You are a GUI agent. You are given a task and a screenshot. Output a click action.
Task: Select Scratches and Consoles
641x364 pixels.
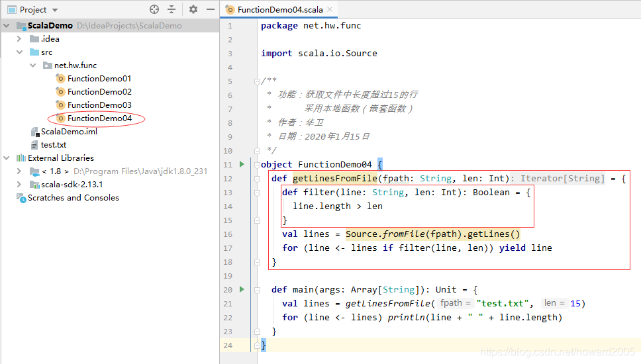(74, 198)
